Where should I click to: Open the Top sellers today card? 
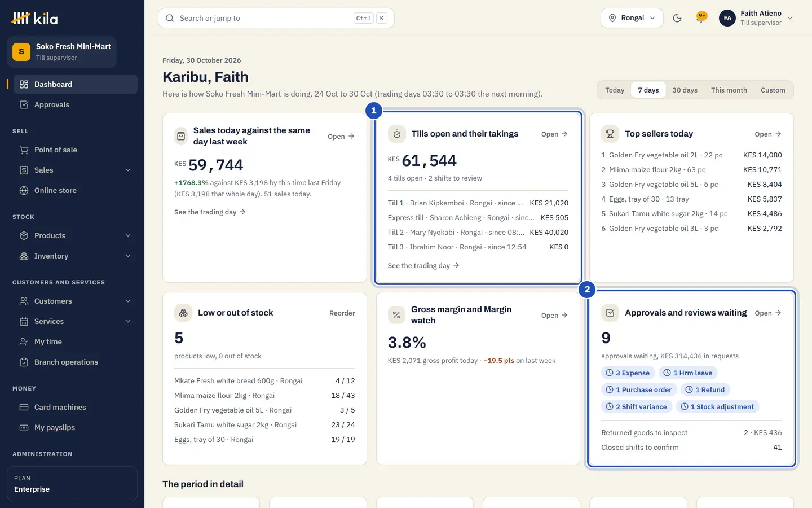point(768,134)
